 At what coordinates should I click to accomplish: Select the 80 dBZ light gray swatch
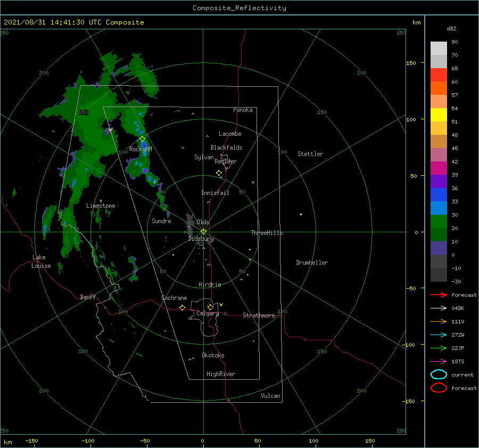pyautogui.click(x=439, y=48)
